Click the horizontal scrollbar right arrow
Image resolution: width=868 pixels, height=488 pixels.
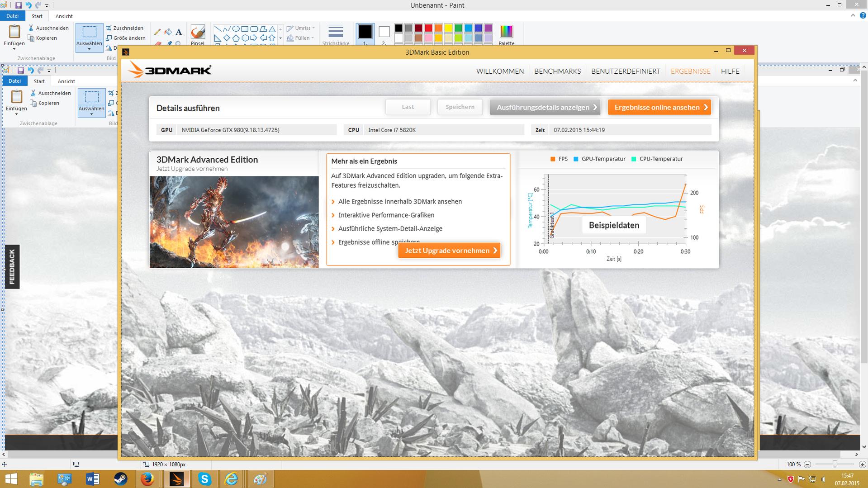(x=856, y=454)
